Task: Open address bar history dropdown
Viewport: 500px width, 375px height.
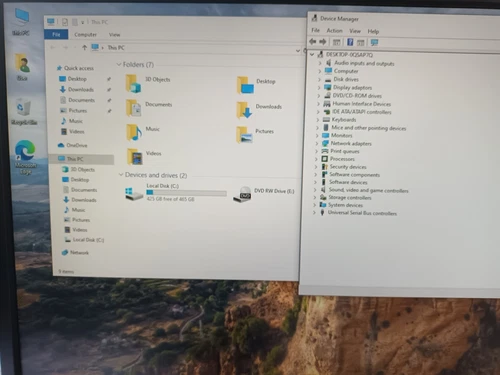Action: tap(298, 51)
